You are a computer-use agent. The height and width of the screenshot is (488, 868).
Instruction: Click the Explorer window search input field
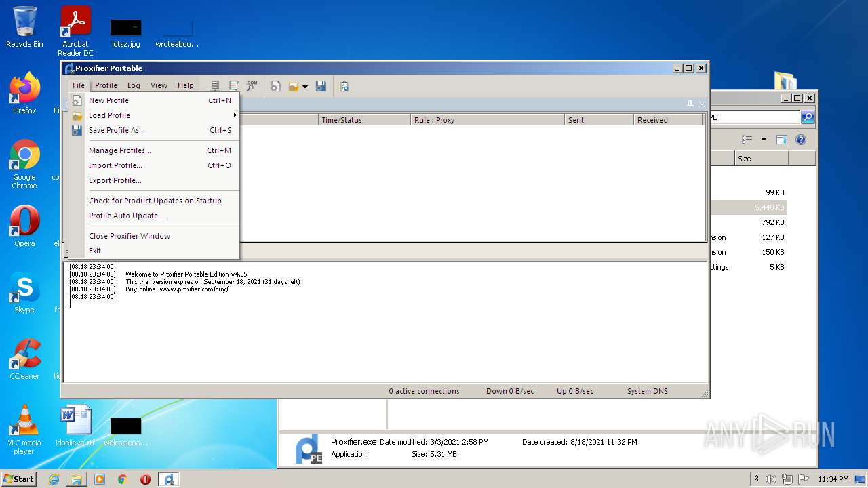point(754,117)
